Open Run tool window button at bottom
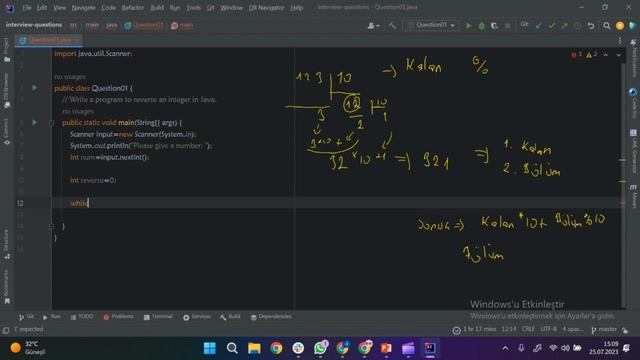Viewport: 640px width, 360px height. [51, 317]
